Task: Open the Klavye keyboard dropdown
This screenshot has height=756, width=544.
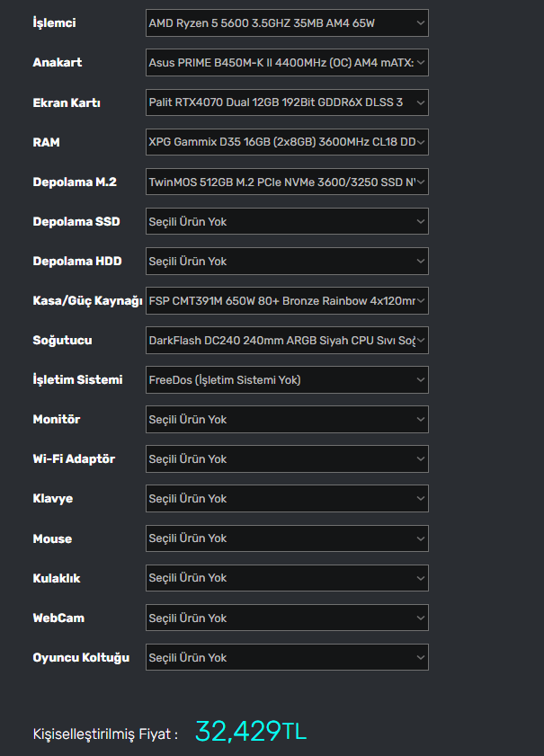Action: point(286,498)
